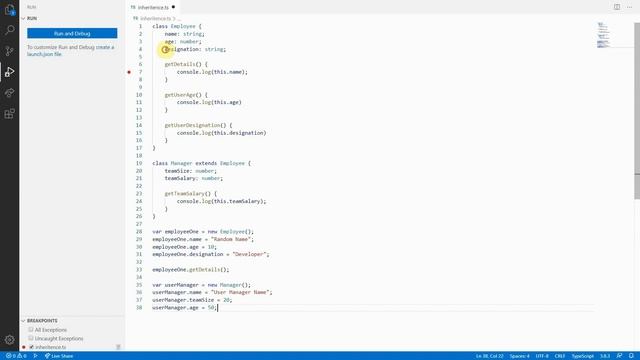
Task: Click the Run and Debug button
Action: tap(72, 33)
